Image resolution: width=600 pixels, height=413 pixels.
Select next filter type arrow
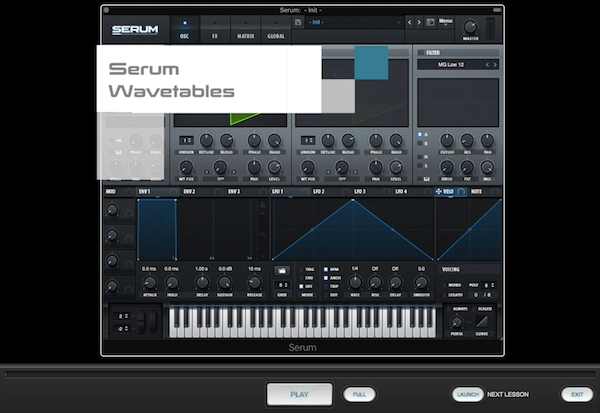(495, 65)
